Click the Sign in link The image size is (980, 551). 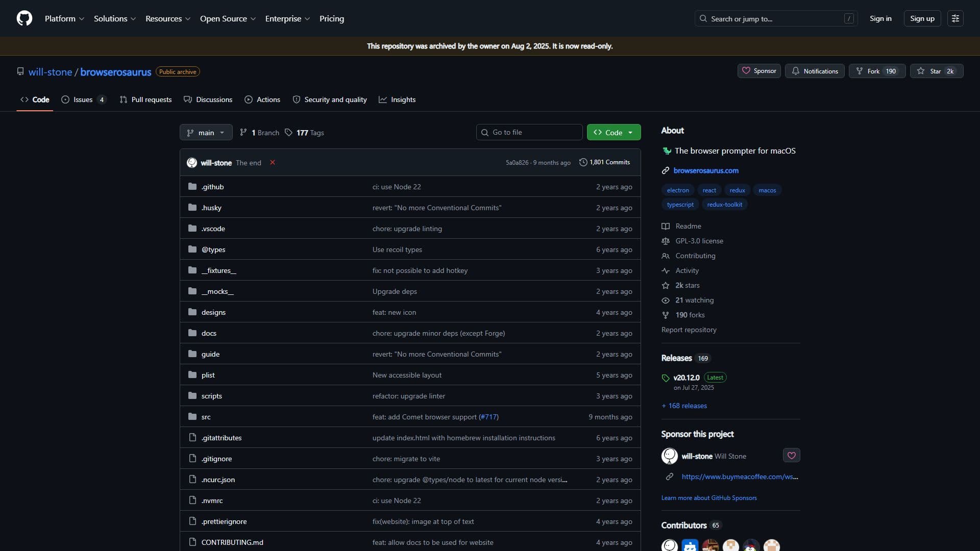[880, 18]
